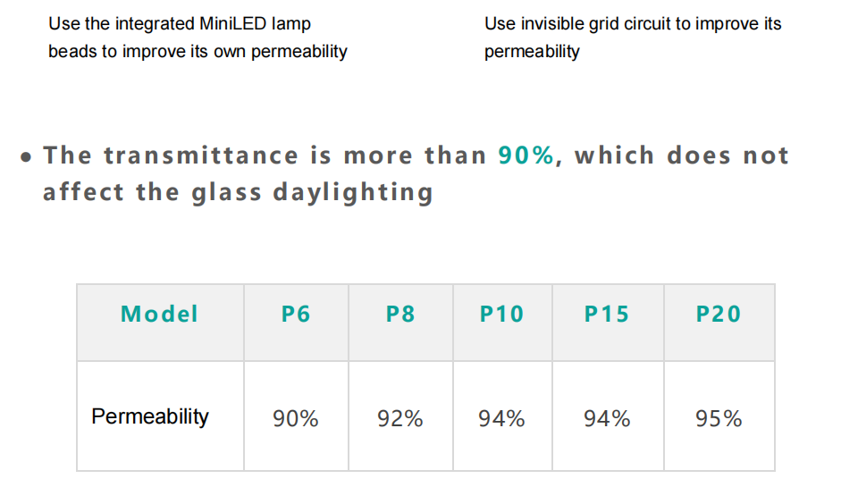Viewport: 841px width, 504px height.
Task: Click the 90% value under P6
Action: click(x=296, y=418)
